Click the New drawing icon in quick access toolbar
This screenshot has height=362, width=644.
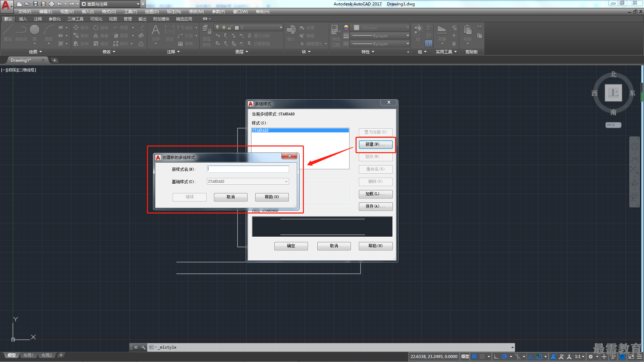[x=19, y=4]
